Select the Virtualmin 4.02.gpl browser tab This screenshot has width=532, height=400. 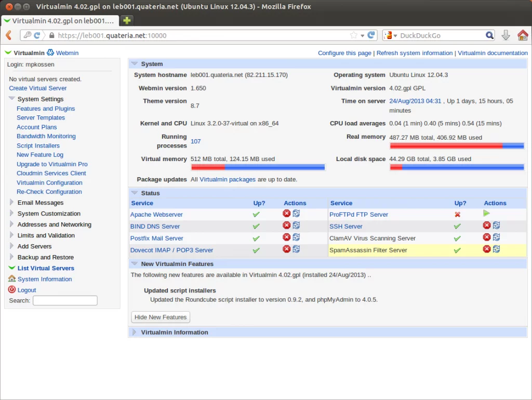point(60,21)
